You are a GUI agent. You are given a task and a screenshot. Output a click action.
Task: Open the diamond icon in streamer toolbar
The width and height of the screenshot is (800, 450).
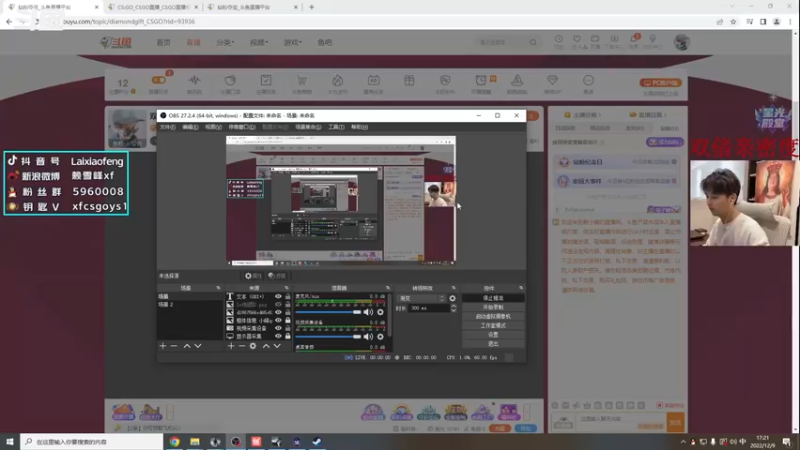(x=552, y=81)
